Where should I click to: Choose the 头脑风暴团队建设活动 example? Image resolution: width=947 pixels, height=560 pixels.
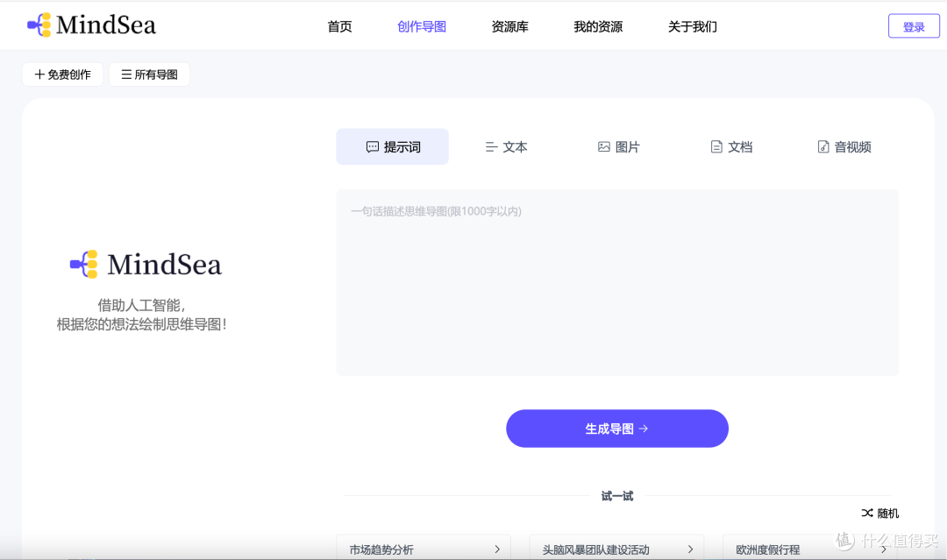click(x=616, y=547)
